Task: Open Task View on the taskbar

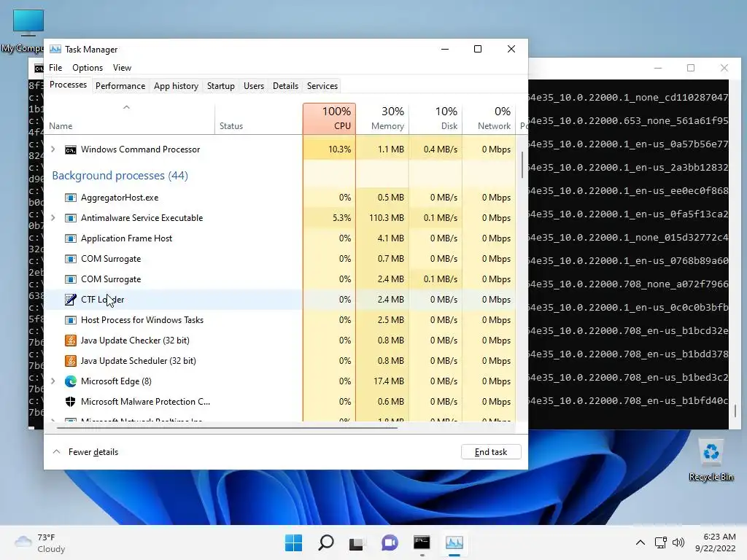Action: pos(356,542)
